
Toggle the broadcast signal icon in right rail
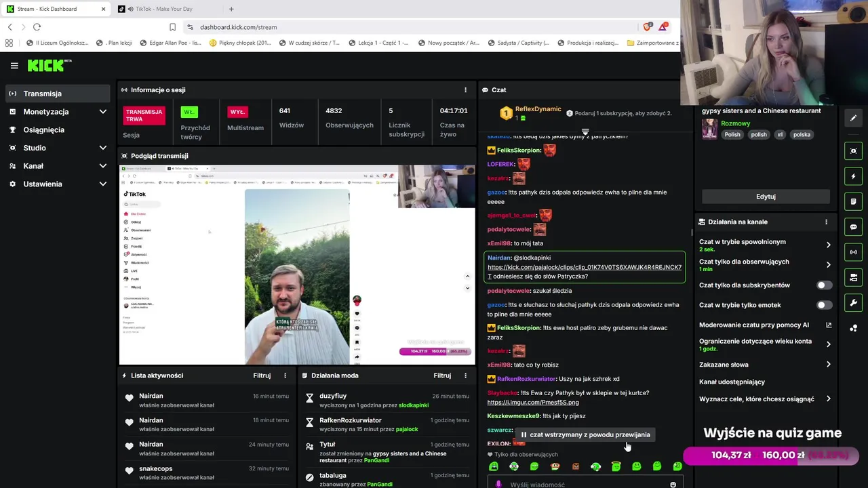coord(854,252)
